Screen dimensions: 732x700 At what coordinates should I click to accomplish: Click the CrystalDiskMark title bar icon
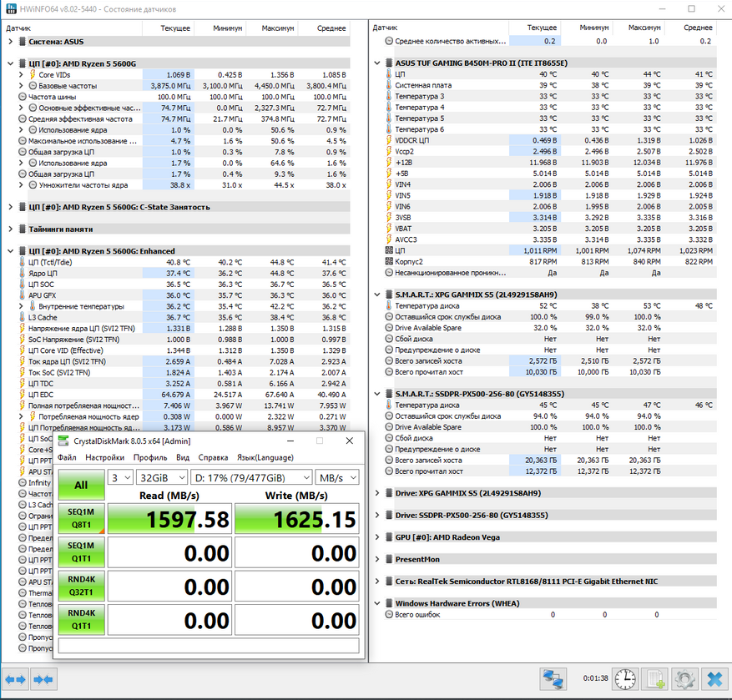[x=64, y=441]
